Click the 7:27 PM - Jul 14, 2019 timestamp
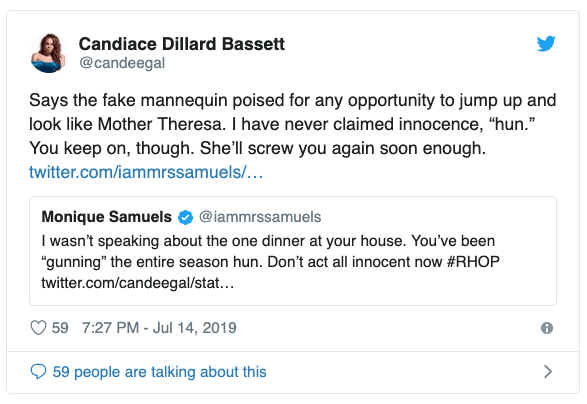The height and width of the screenshot is (404, 587). coord(159,328)
